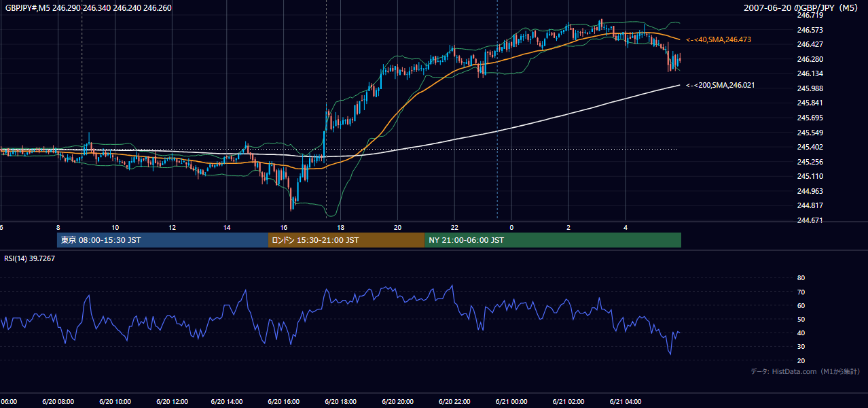Click the bottom timeline label 6/21 00:00
The width and height of the screenshot is (868, 408).
[x=511, y=401]
